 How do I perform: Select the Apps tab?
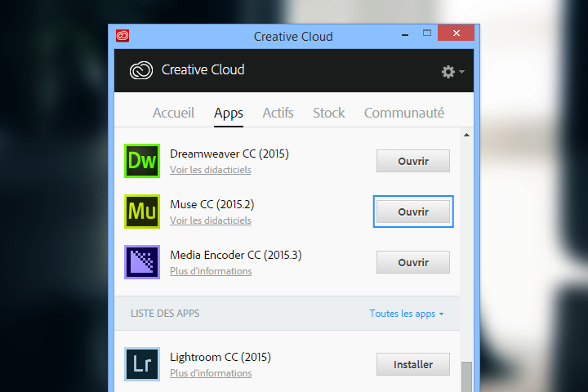click(x=229, y=113)
